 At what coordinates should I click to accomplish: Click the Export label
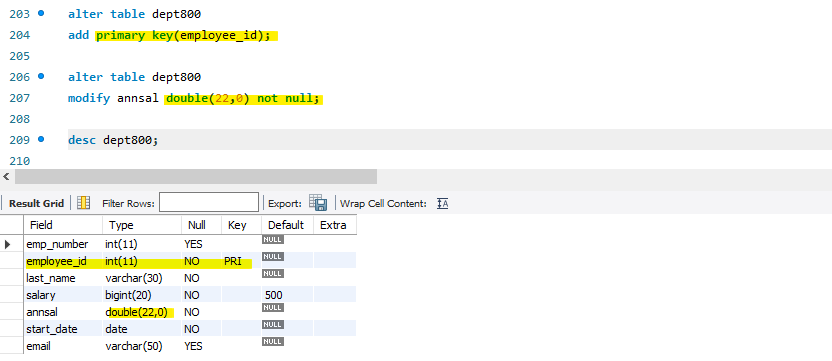pos(285,203)
